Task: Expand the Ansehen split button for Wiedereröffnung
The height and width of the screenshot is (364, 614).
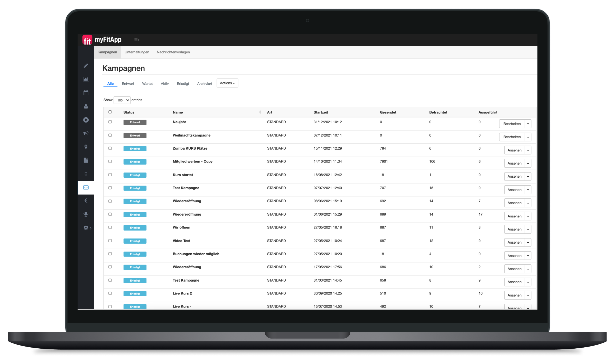Action: [528, 203]
